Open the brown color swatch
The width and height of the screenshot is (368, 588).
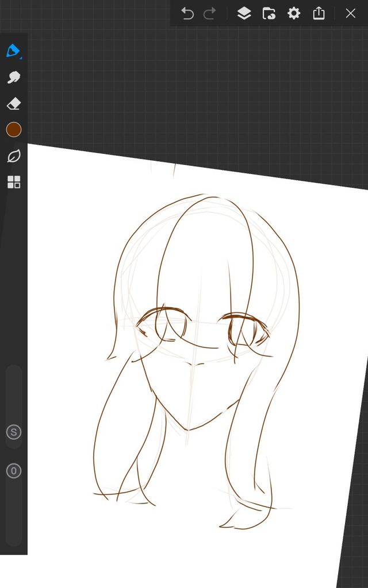[13, 130]
